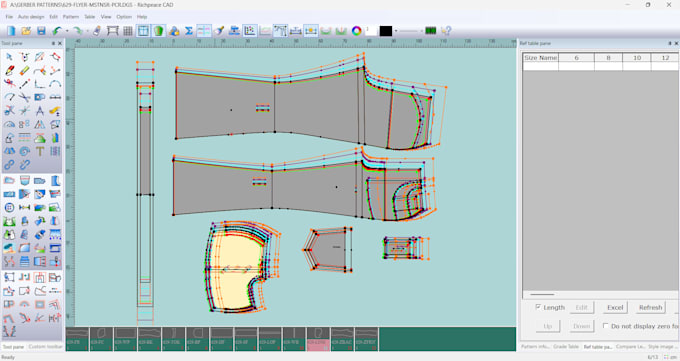Click the Down button
The width and height of the screenshot is (680, 361).
click(x=582, y=326)
